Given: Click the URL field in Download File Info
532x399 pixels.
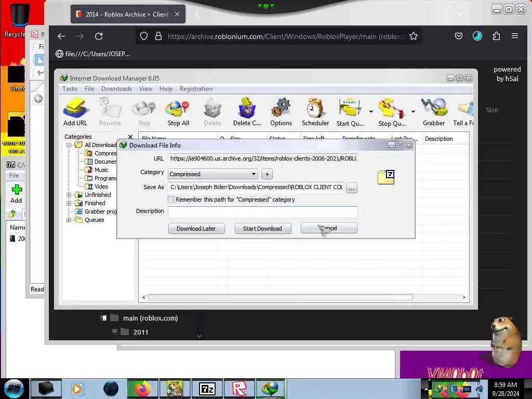Looking at the screenshot, I should coord(262,158).
